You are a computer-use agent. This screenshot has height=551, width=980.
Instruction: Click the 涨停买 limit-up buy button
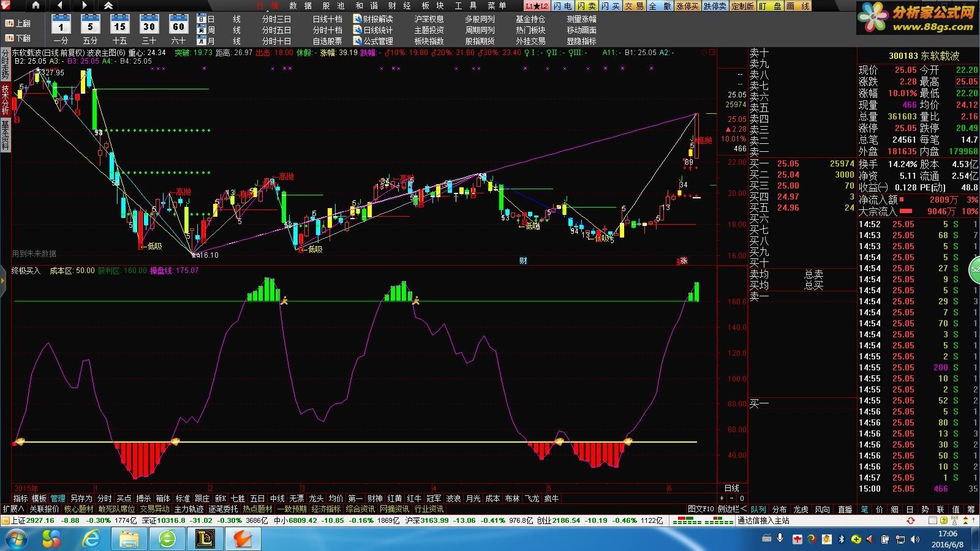pos(687,6)
